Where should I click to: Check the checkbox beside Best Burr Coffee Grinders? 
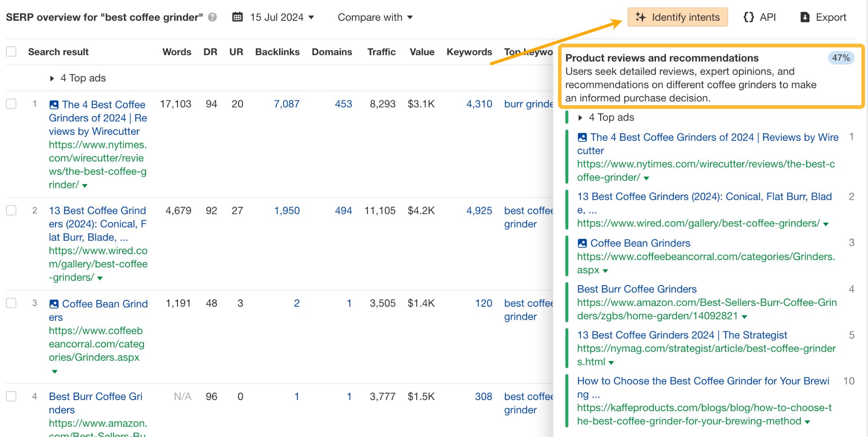point(11,396)
